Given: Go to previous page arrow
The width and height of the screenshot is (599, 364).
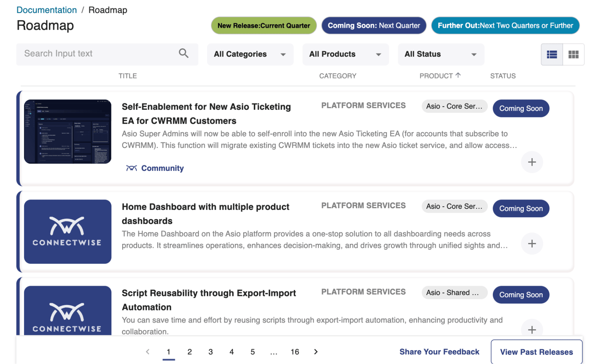Looking at the screenshot, I should pos(147,352).
